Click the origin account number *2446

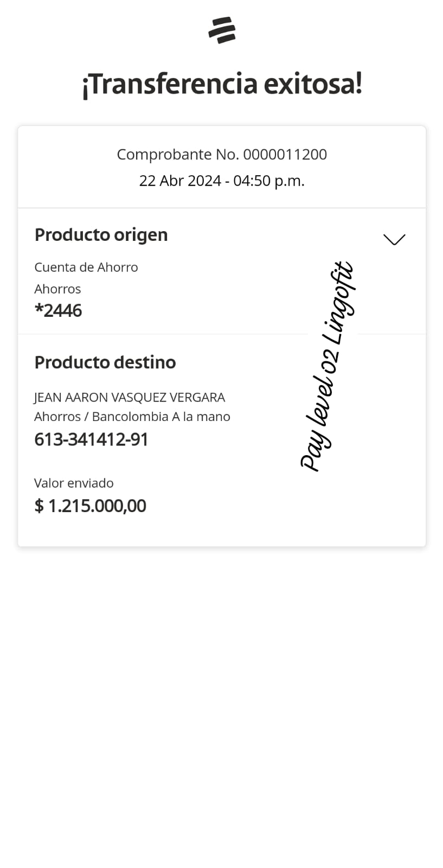click(58, 311)
